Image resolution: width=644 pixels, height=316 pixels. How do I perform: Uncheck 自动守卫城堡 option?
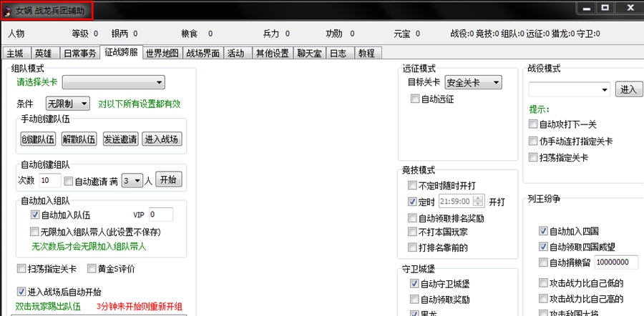click(414, 284)
